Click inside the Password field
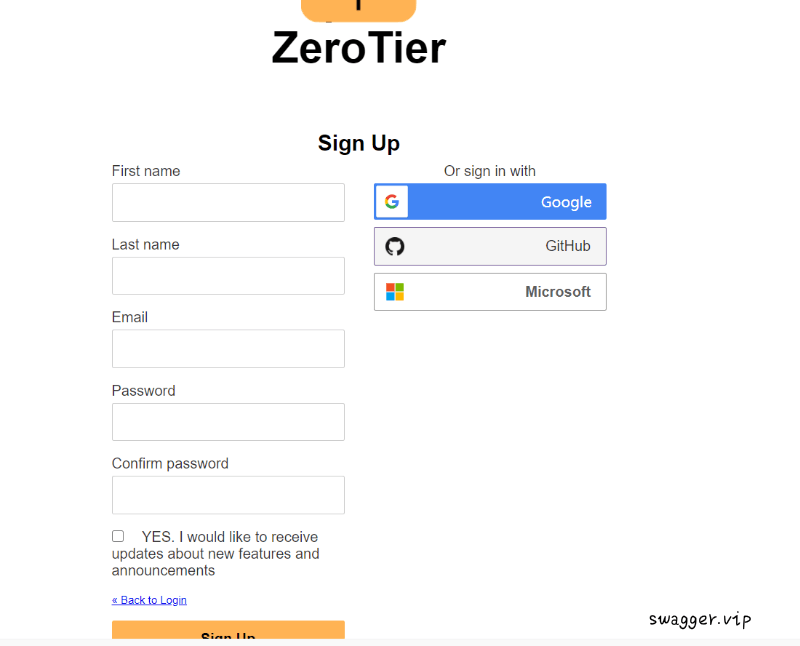Screen dimensions: 800x646 [228, 421]
